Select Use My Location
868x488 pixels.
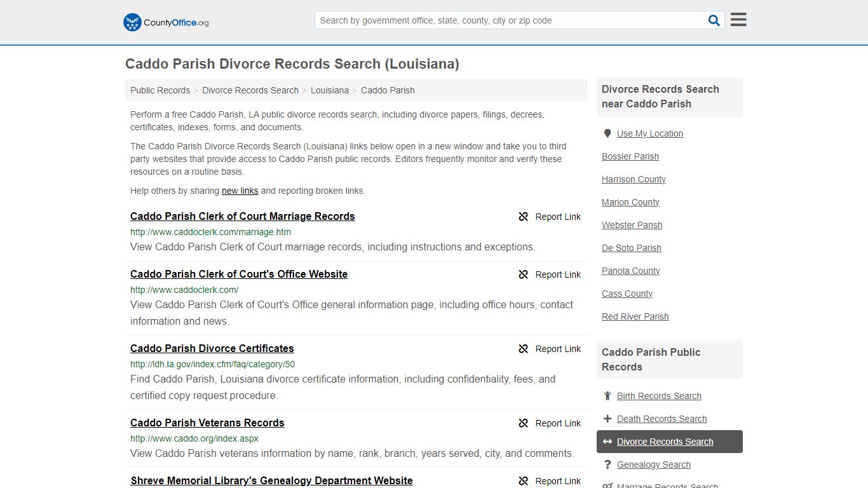pyautogui.click(x=650, y=133)
